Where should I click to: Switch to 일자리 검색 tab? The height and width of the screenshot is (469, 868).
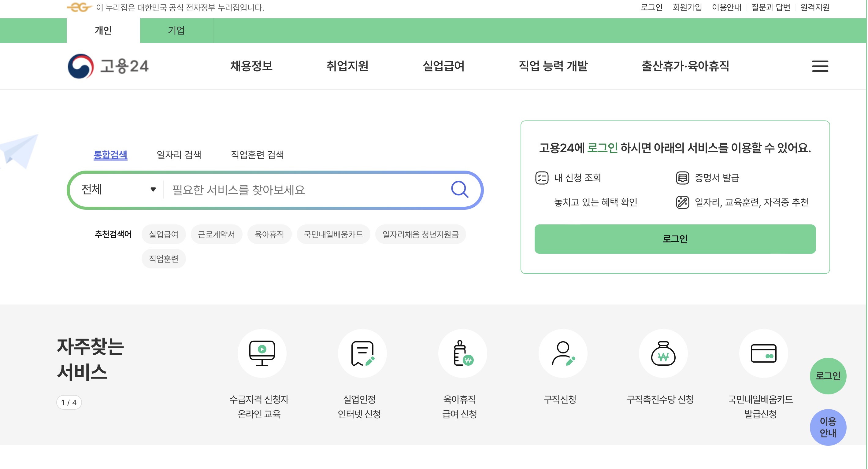[x=179, y=155]
